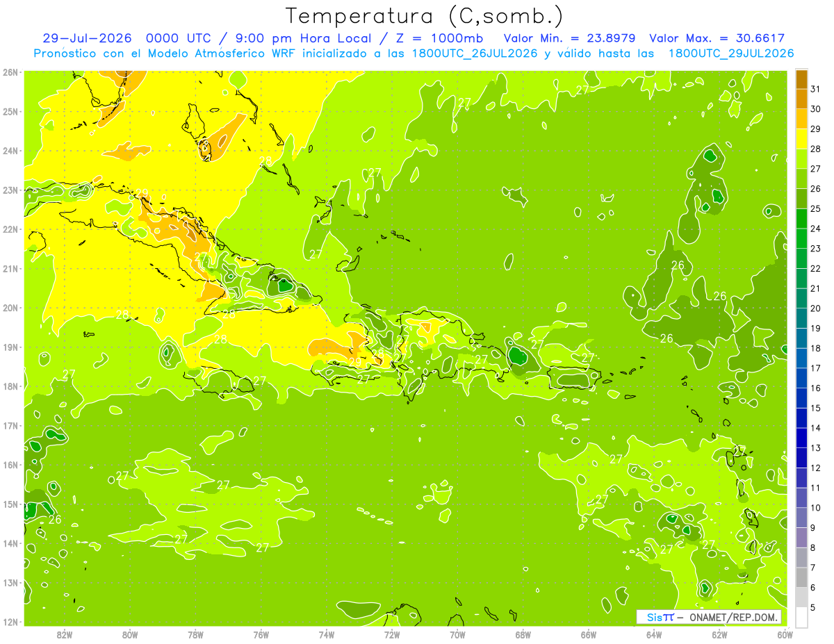Viewport: 834px width, 644px height.
Task: Click longitude axis label "60W"
Action: (x=785, y=634)
